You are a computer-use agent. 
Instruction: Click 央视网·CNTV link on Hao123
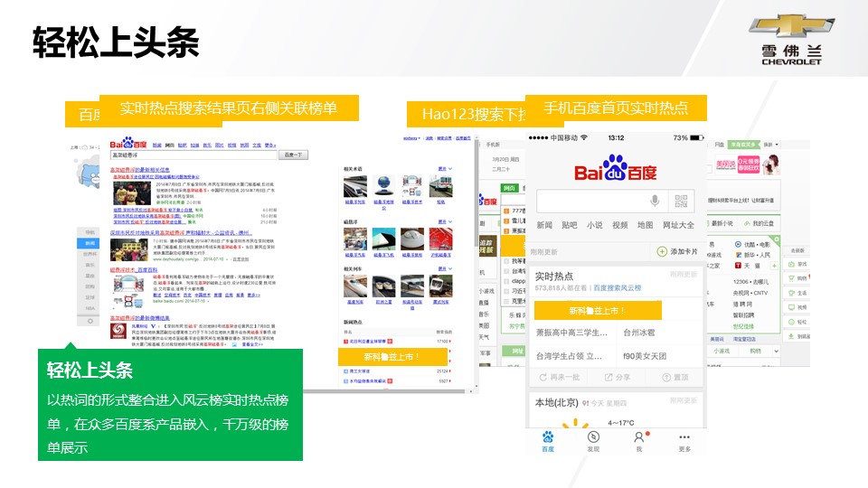coord(750,293)
